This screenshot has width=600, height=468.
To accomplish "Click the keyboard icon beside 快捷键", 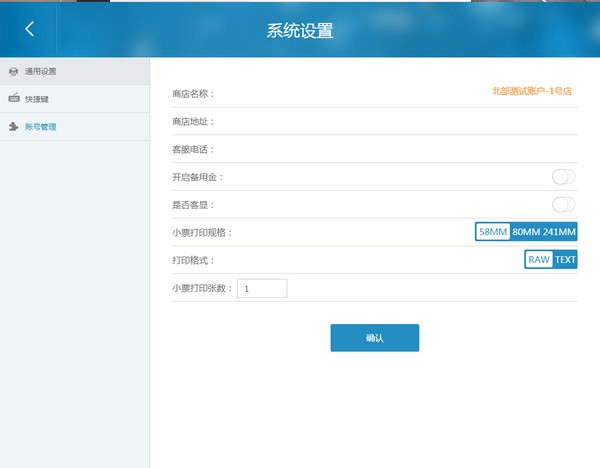I will pos(13,99).
